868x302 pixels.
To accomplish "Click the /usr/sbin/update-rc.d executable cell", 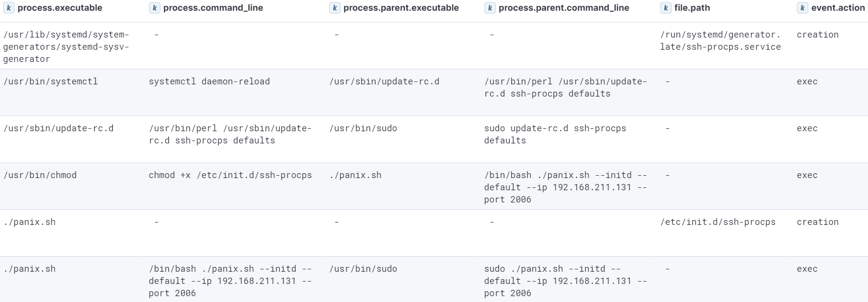I will (x=58, y=128).
